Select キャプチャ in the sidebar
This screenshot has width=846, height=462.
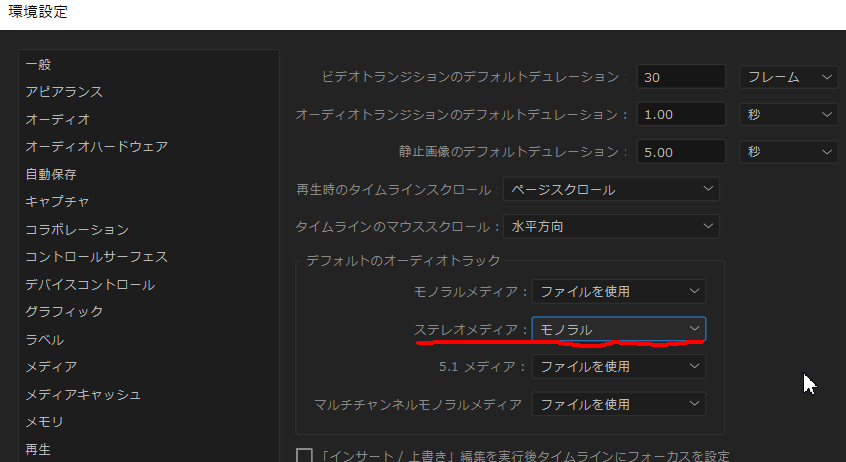click(x=57, y=201)
